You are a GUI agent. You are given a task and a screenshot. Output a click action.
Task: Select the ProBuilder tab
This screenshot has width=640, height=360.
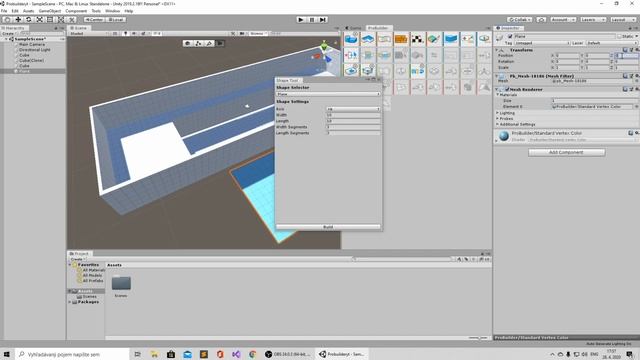(x=378, y=28)
